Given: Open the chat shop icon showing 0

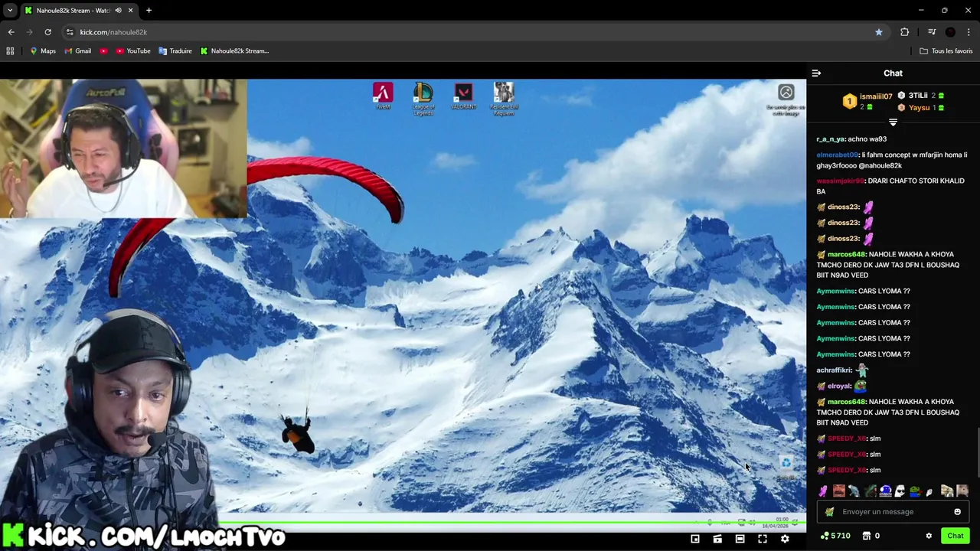Looking at the screenshot, I should coord(871,536).
